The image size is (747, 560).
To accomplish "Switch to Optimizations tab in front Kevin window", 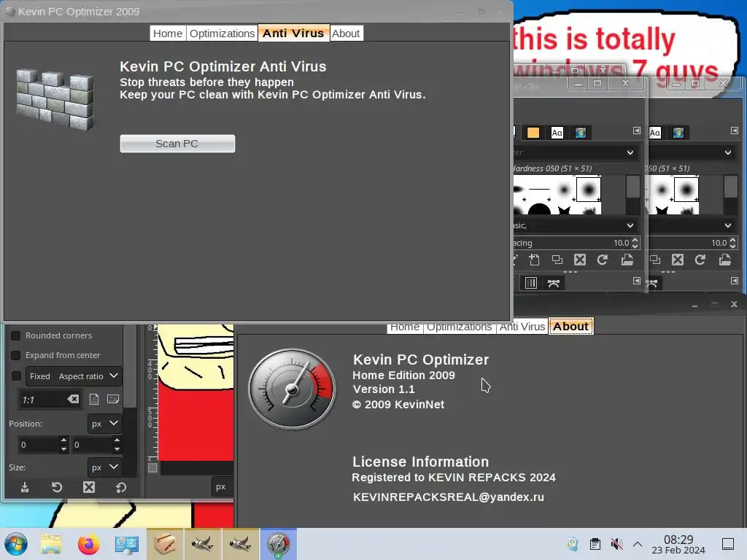I will (x=222, y=34).
